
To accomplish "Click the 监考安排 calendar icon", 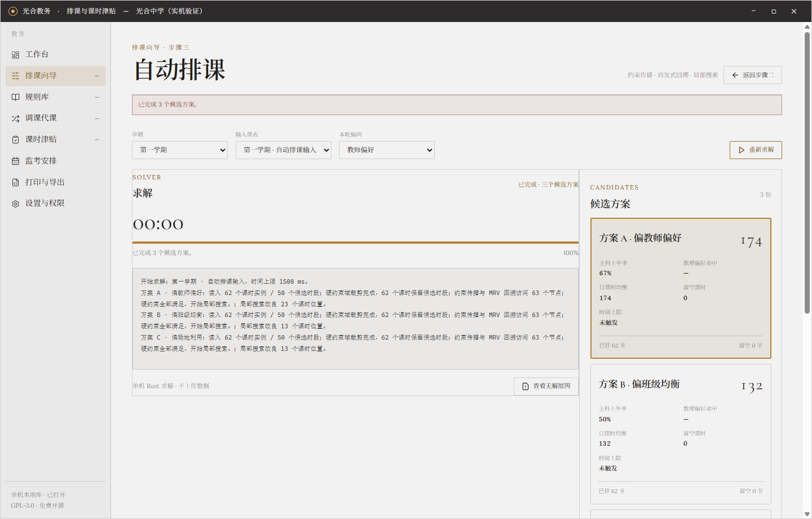I will coord(15,161).
